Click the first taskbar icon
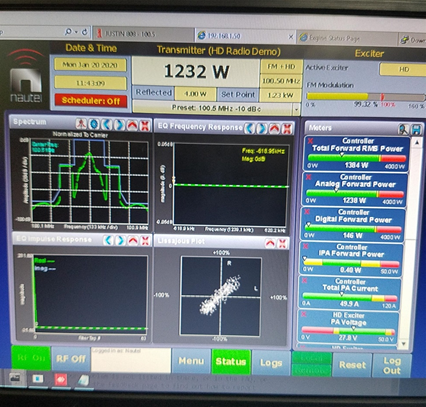Screen dimensions: 426x407 point(15,378)
